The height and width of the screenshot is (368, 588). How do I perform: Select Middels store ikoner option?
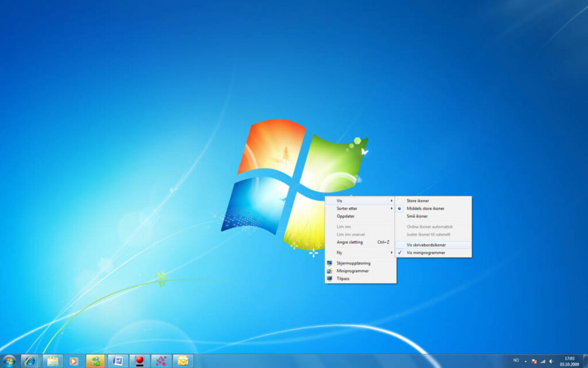click(433, 208)
